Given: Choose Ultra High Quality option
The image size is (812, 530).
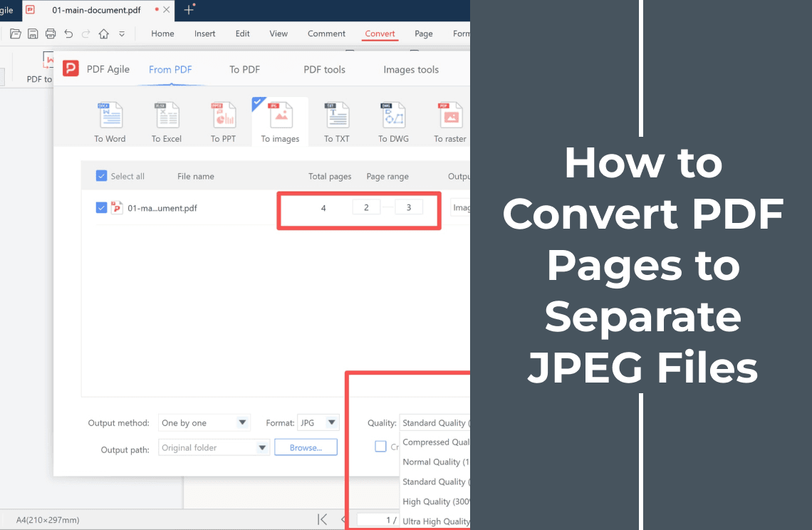Looking at the screenshot, I should click(436, 521).
